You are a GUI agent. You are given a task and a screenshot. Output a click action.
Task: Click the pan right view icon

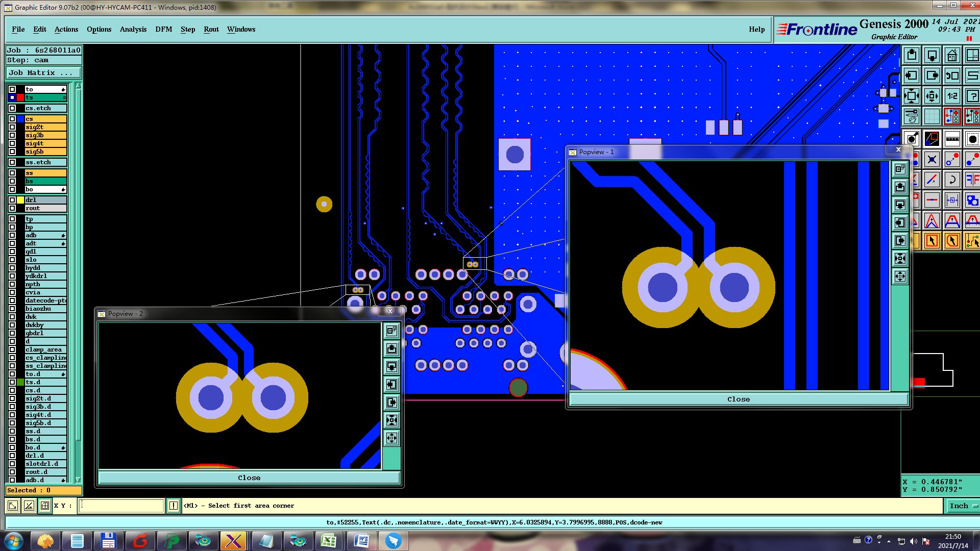[932, 76]
